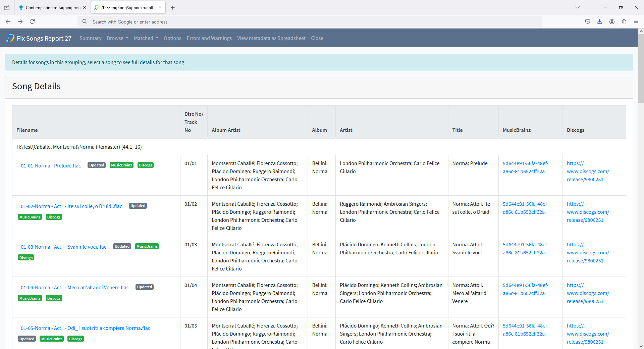Click the SongKong logo in the navbar
Screen dimensions: 644x349
point(10,38)
